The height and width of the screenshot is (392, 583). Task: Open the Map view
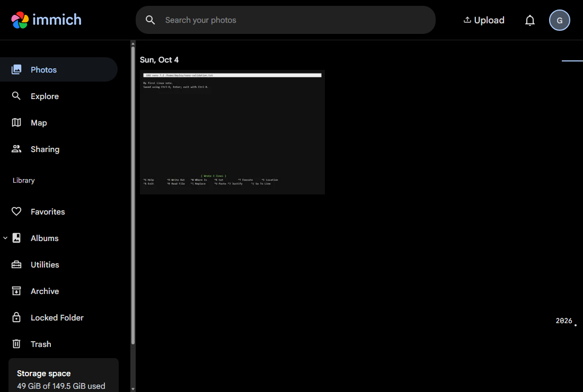[x=59, y=122]
